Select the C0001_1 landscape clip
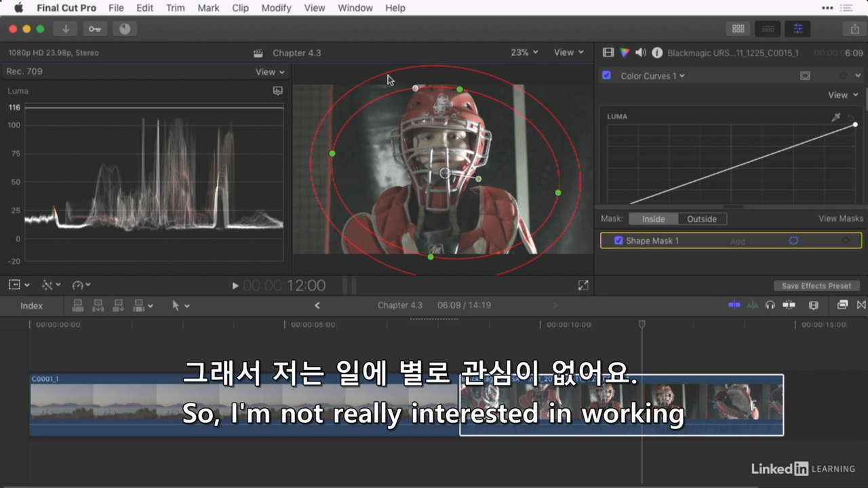 pos(244,405)
